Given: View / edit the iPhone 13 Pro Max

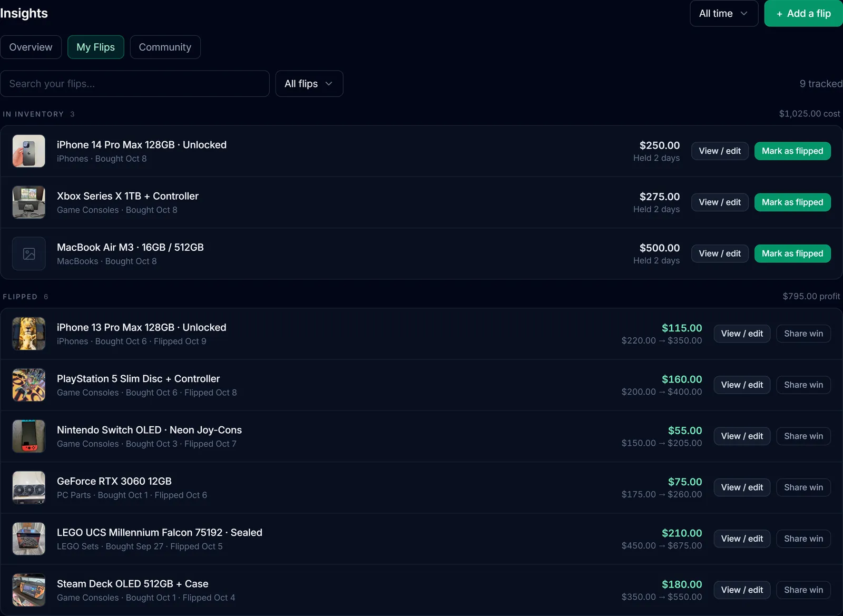Looking at the screenshot, I should click(x=742, y=334).
